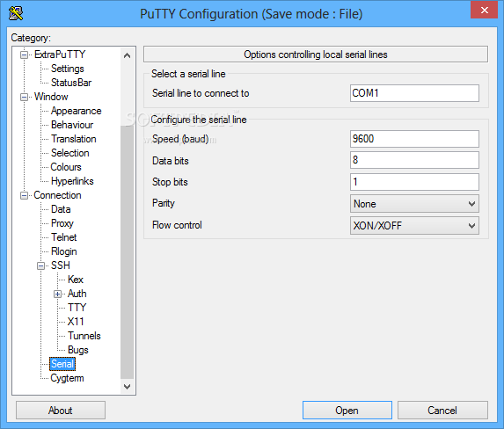Viewport: 504px width, 429px height.
Task: Click the Connection category label
Action: [57, 195]
